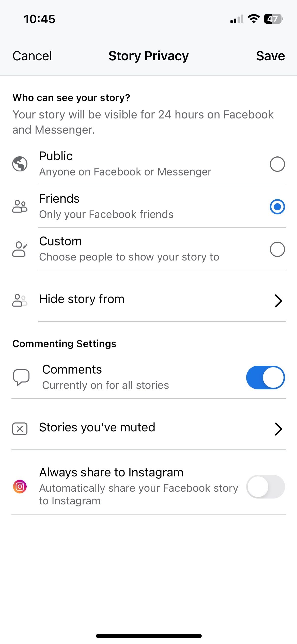Tap the Instagram logo icon
Image resolution: width=297 pixels, height=644 pixels.
tap(20, 486)
